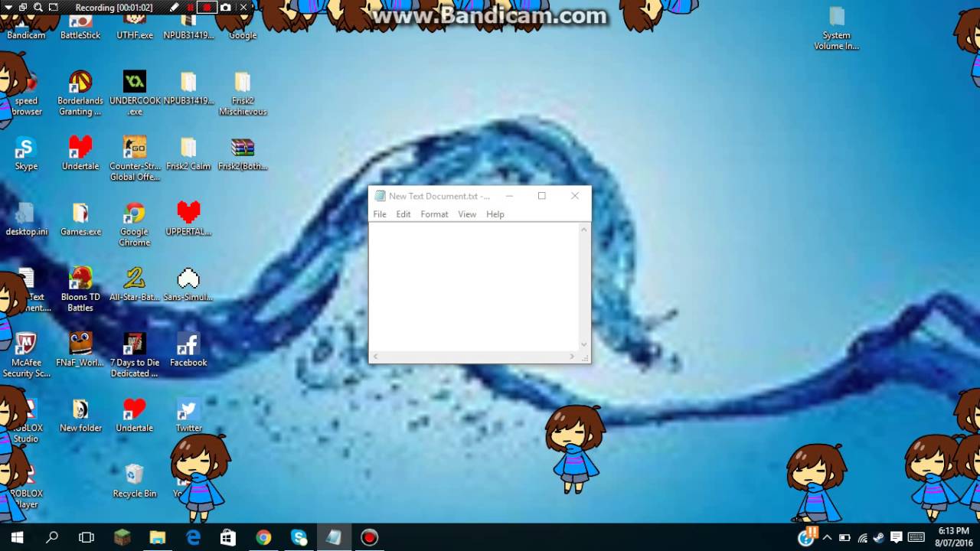
Task: Select the Frisk2 Mischievous folder icon
Action: tap(243, 93)
